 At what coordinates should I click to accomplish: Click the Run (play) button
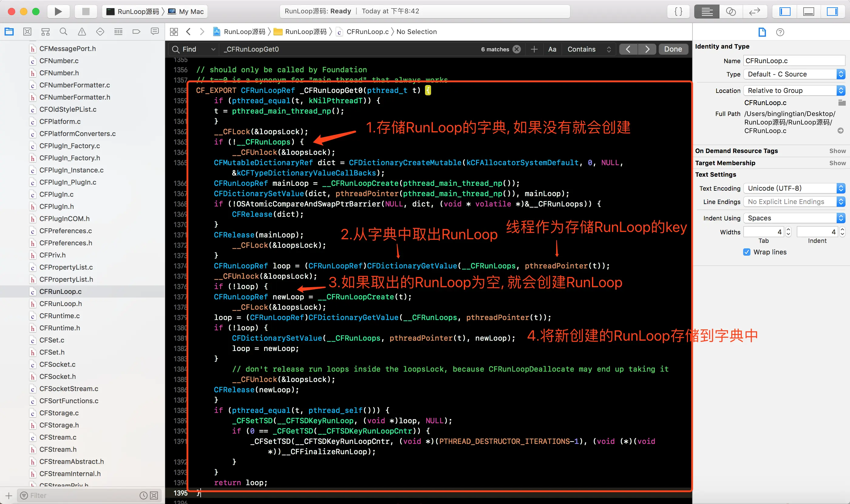click(58, 12)
